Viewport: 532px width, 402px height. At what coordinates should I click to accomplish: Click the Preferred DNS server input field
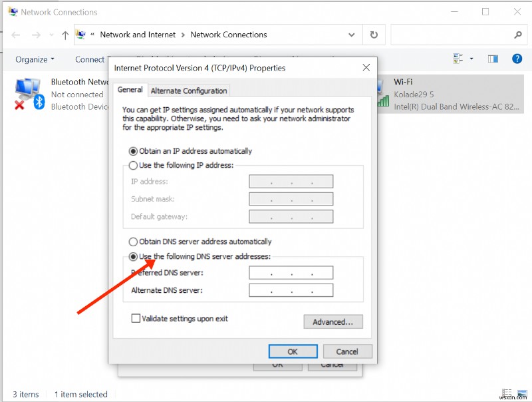click(x=291, y=272)
